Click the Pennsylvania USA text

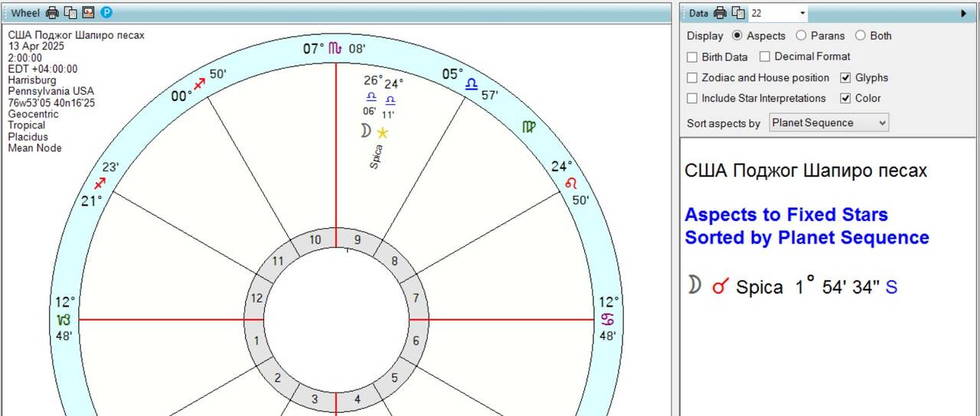point(51,91)
